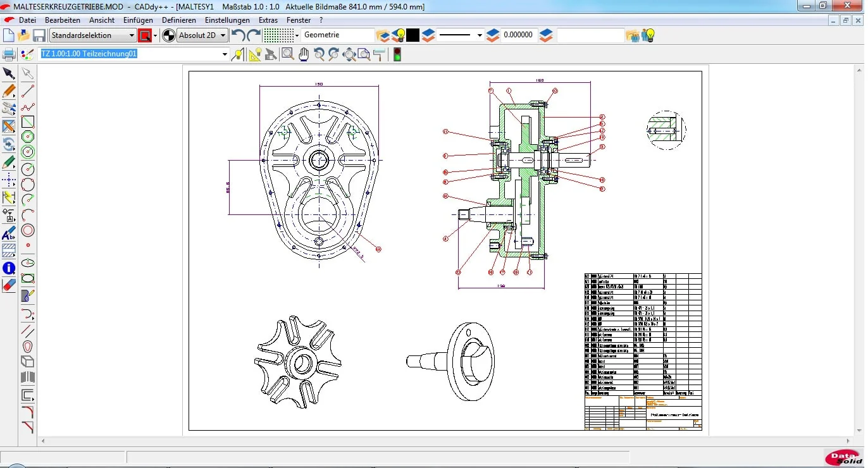Viewport: 868px width, 468px height.
Task: Choose the hatching tool in left toolbar
Action: pos(9,250)
